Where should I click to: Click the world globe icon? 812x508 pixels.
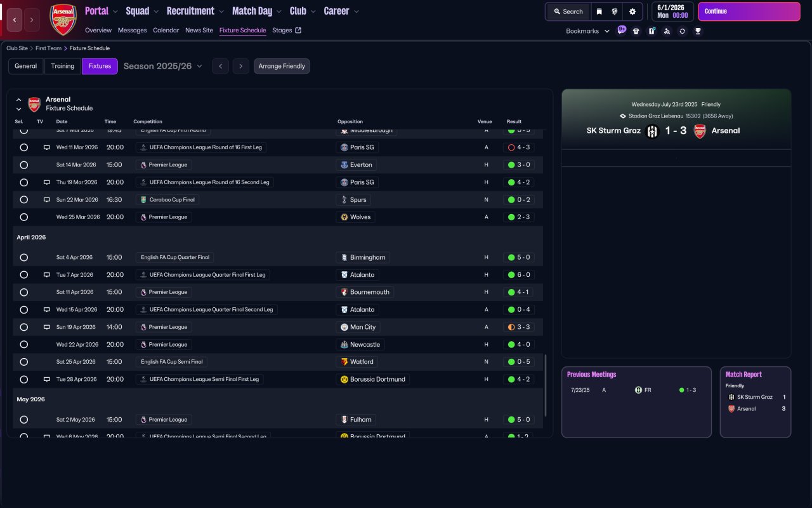click(x=615, y=11)
